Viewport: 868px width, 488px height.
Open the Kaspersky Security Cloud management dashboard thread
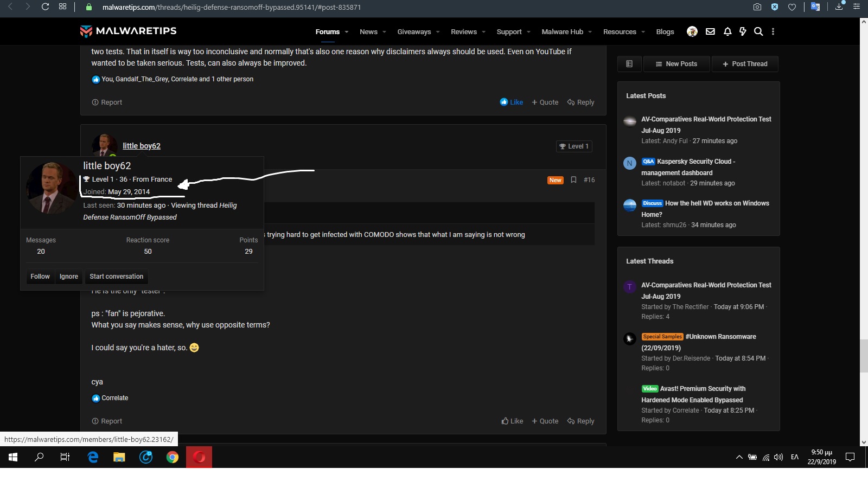point(696,167)
